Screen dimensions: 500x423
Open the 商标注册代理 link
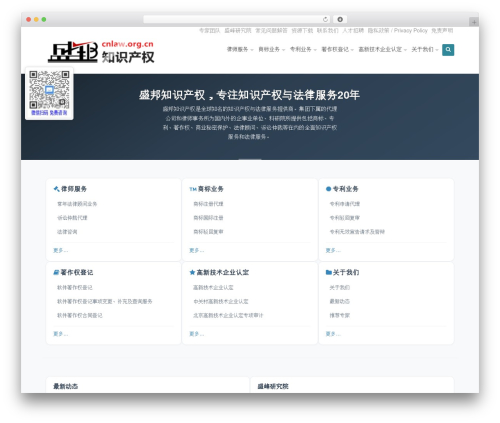[x=208, y=204]
